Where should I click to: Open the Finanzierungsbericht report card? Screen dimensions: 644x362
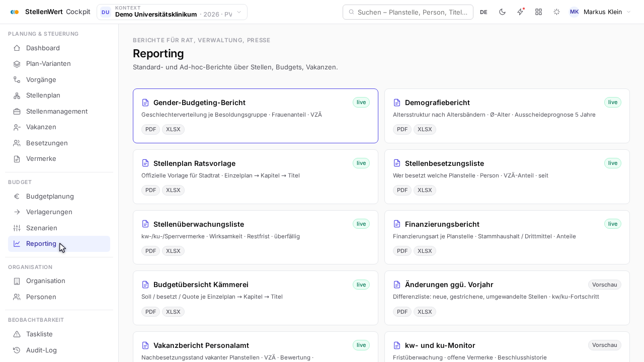tap(507, 237)
